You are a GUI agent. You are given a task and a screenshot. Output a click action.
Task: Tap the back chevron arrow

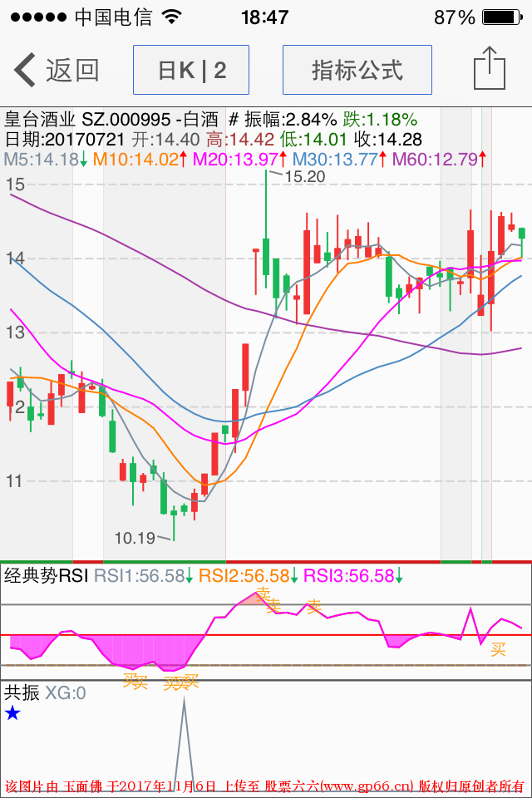(x=25, y=70)
